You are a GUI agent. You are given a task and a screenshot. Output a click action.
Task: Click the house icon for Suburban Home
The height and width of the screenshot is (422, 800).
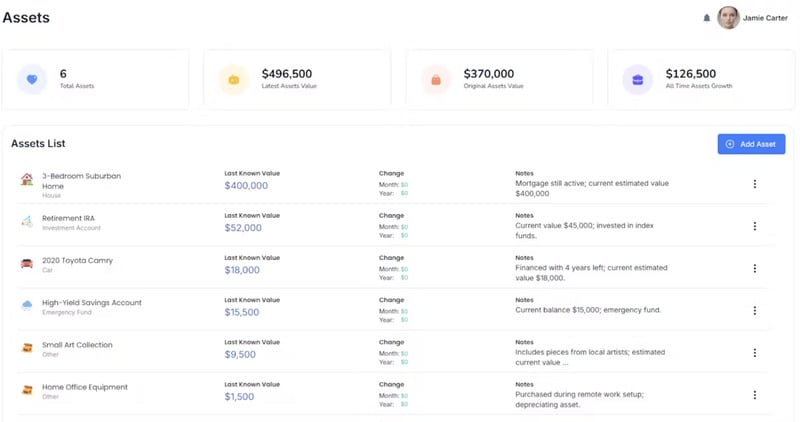point(27,180)
